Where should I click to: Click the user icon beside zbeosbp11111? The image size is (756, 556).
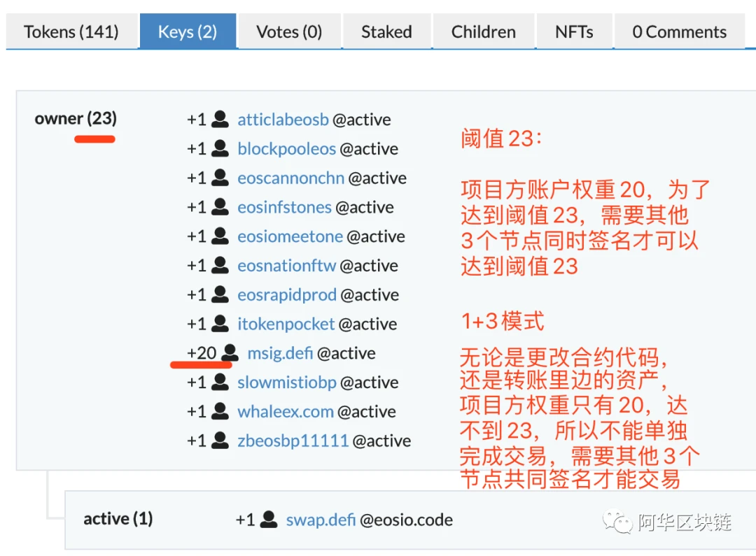pos(220,440)
